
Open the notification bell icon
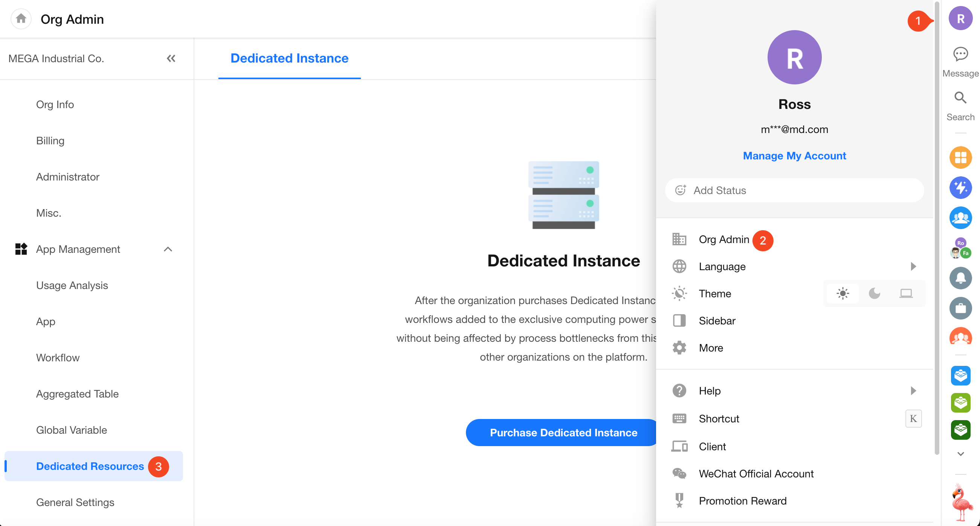[960, 278]
